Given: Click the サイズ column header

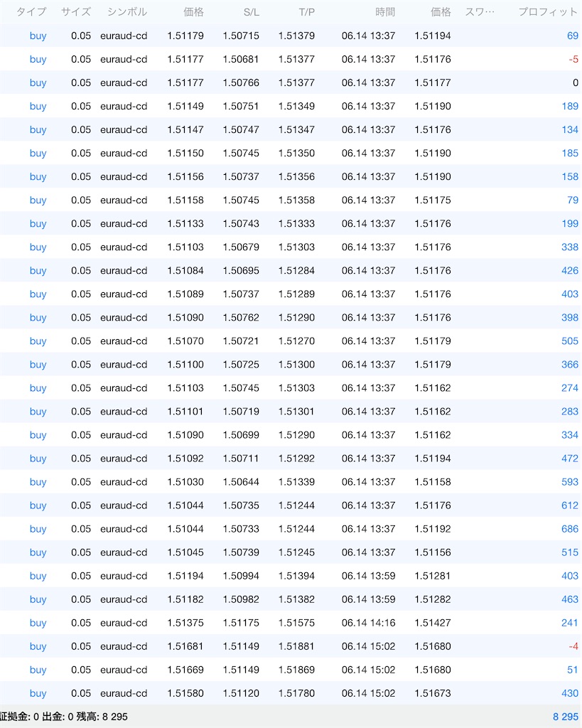Looking at the screenshot, I should pyautogui.click(x=76, y=11).
